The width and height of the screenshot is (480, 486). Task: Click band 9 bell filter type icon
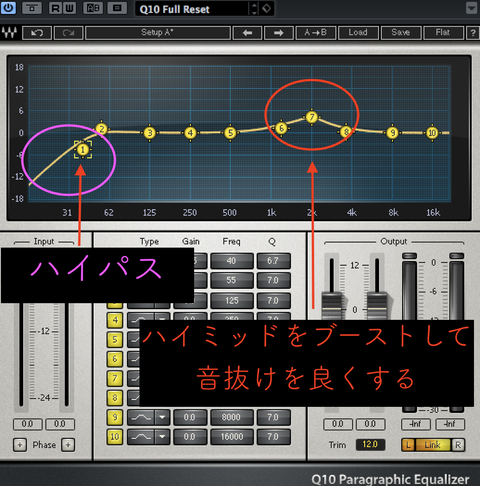point(141,417)
